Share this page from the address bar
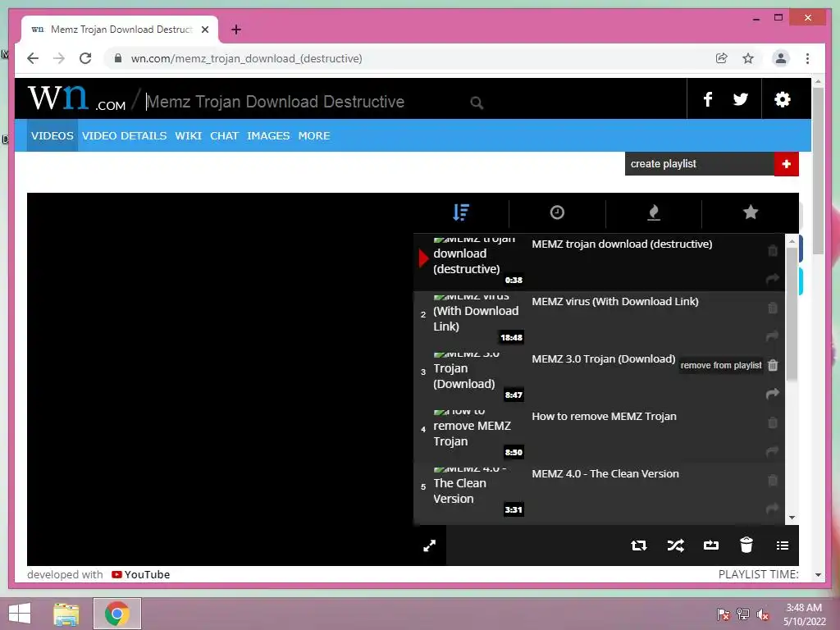Viewport: 840px width, 630px height. click(x=722, y=58)
